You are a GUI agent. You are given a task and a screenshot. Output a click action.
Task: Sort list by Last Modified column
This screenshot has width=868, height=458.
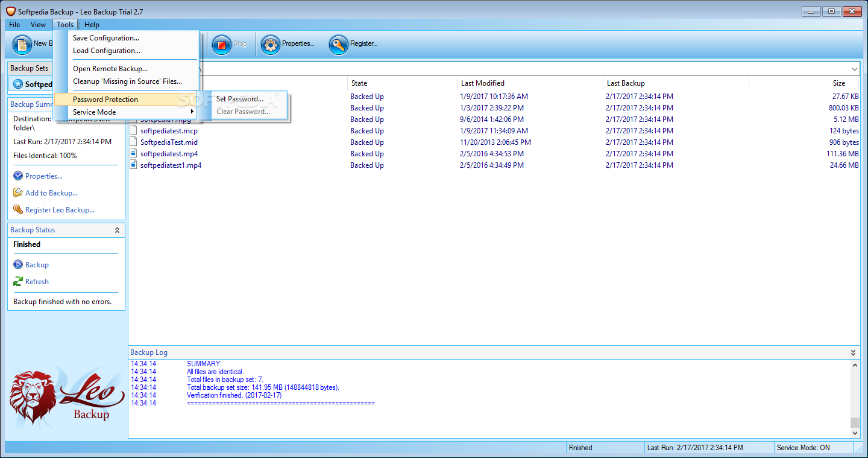pos(530,83)
